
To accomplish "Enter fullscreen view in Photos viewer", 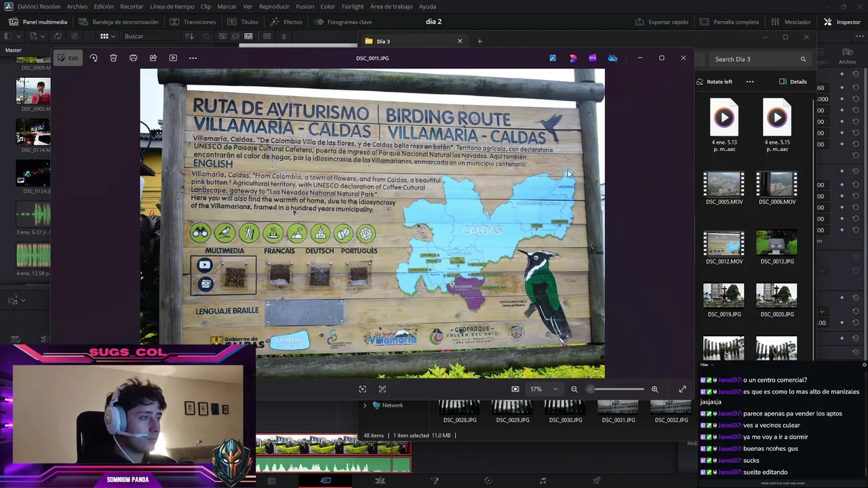I will coord(682,389).
